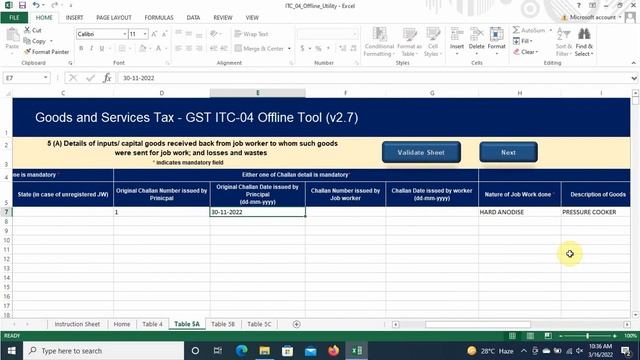640x360 pixels.
Task: Click the Name Box showing E7
Action: pos(22,78)
